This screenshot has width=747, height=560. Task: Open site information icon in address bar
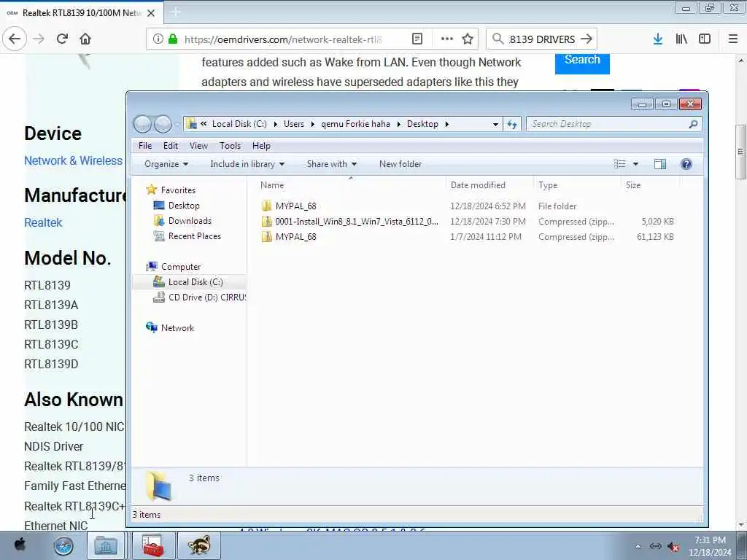[x=158, y=39]
